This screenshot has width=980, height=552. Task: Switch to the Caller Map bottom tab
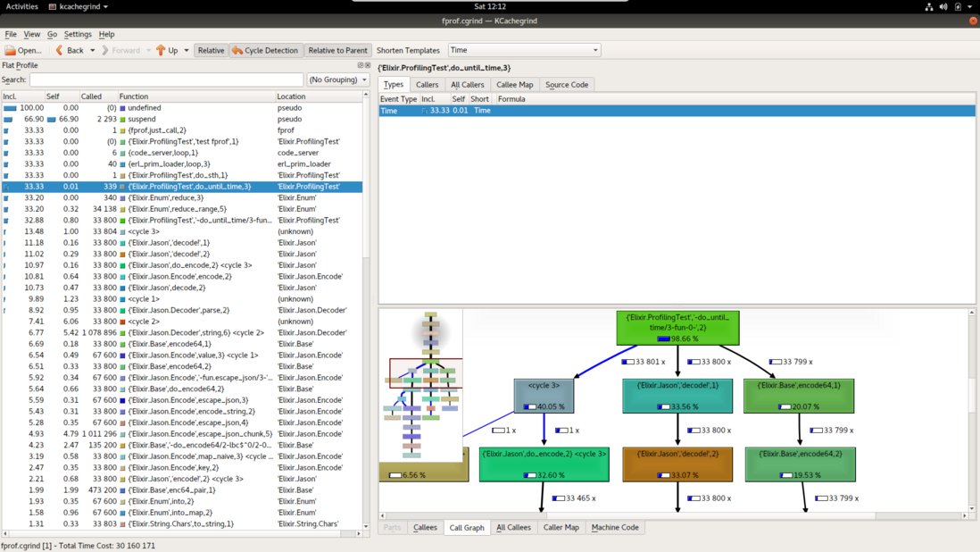tap(561, 528)
